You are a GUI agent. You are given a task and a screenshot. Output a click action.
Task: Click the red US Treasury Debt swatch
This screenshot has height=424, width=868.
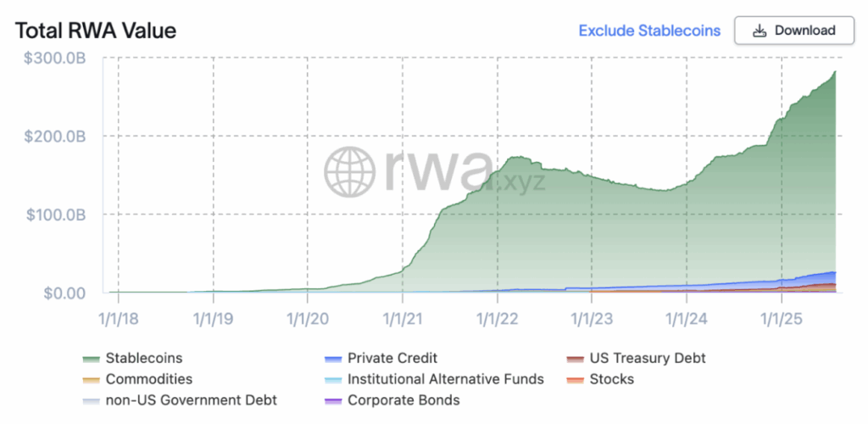(576, 358)
